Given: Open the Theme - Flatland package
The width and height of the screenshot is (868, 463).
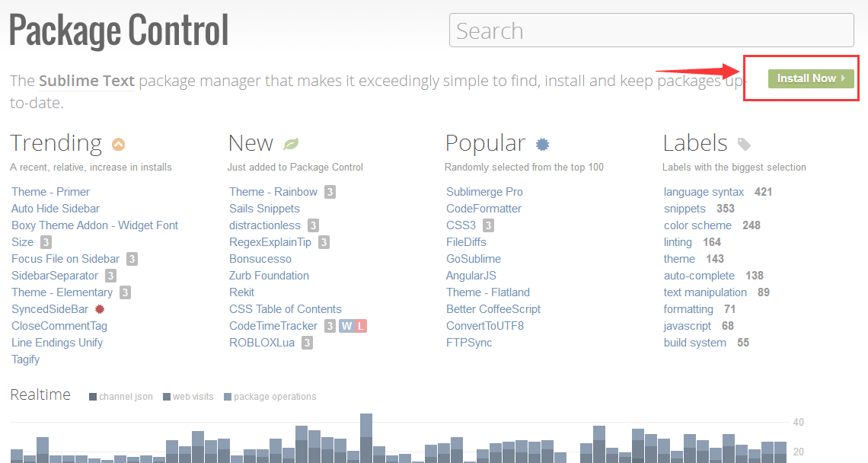Looking at the screenshot, I should click(488, 292).
